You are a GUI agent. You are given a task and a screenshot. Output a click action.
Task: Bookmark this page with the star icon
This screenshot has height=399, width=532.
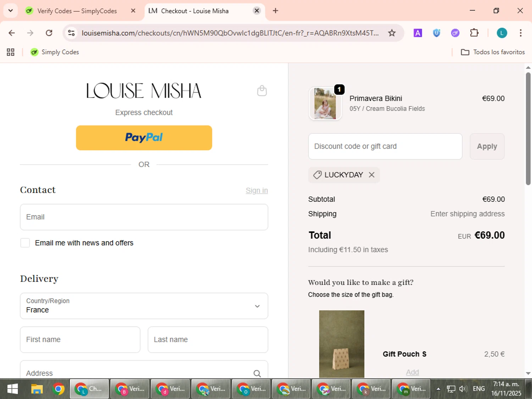coord(392,33)
